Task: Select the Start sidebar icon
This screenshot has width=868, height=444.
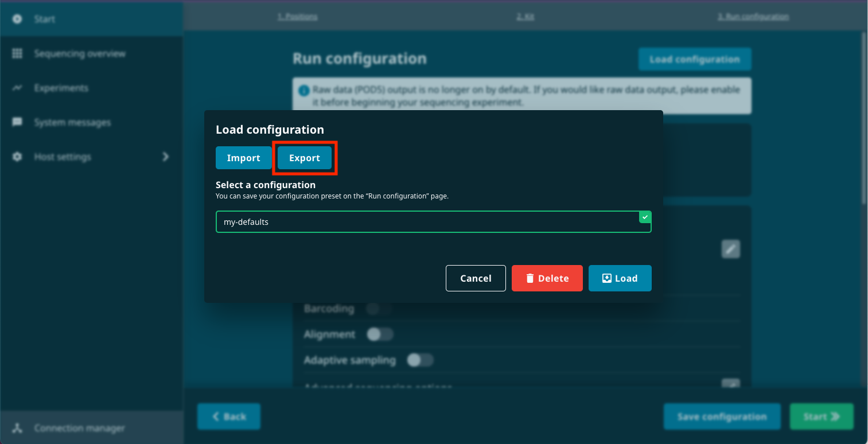Action: click(x=17, y=19)
